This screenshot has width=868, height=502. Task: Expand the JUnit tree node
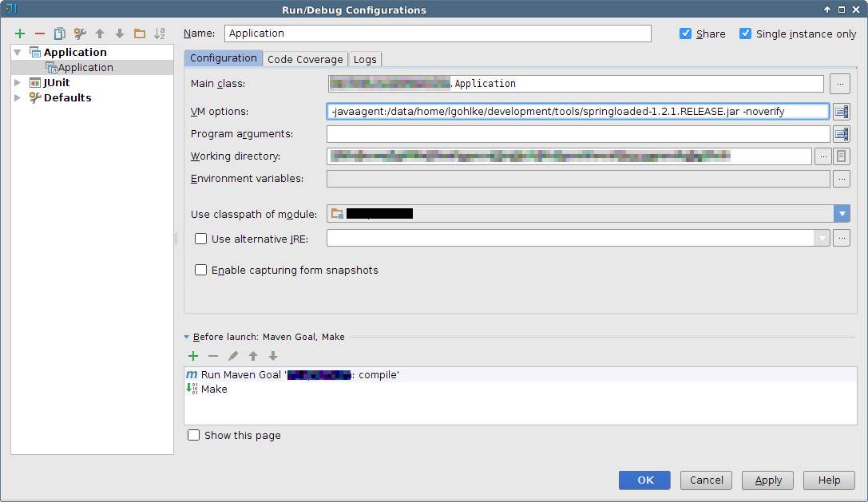point(18,82)
